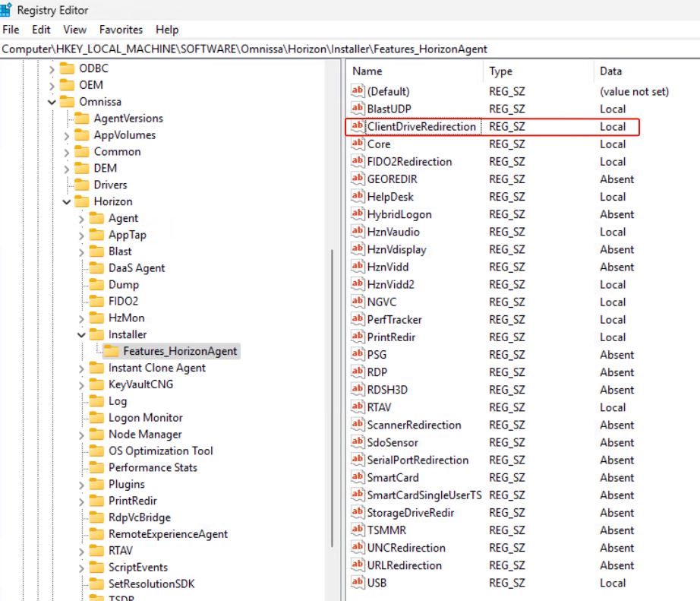Click the tree pane vertical scrollbar

click(332, 397)
